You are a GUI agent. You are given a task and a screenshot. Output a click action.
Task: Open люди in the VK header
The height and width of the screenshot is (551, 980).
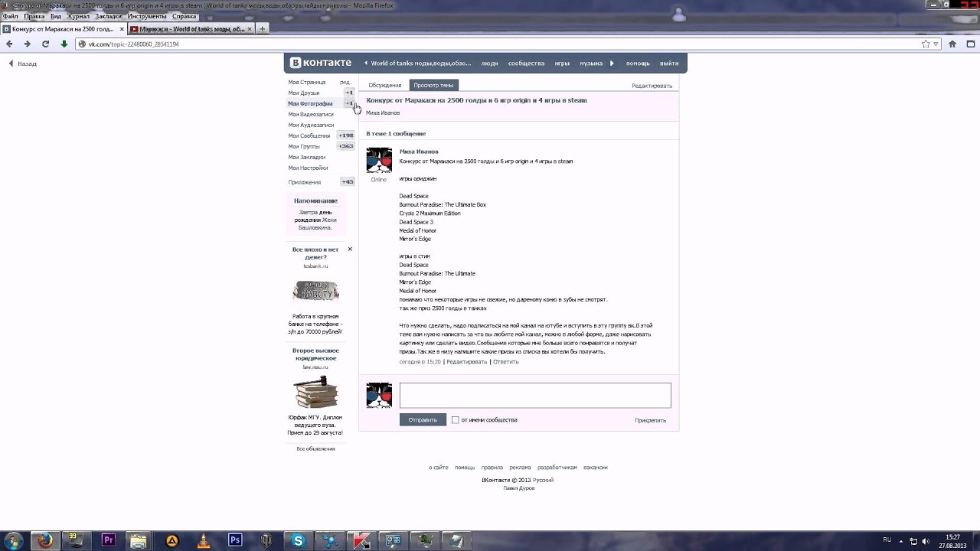click(490, 64)
